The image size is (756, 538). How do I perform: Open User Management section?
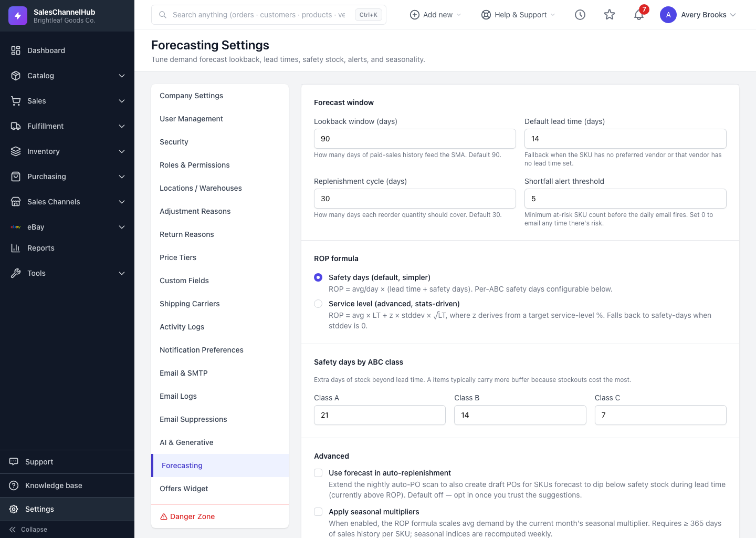pyautogui.click(x=220, y=119)
